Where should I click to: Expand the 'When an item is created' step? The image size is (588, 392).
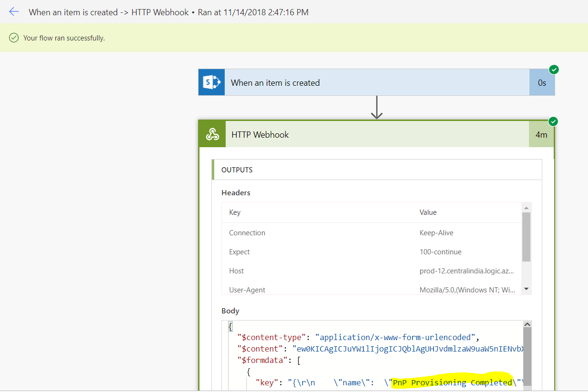377,82
